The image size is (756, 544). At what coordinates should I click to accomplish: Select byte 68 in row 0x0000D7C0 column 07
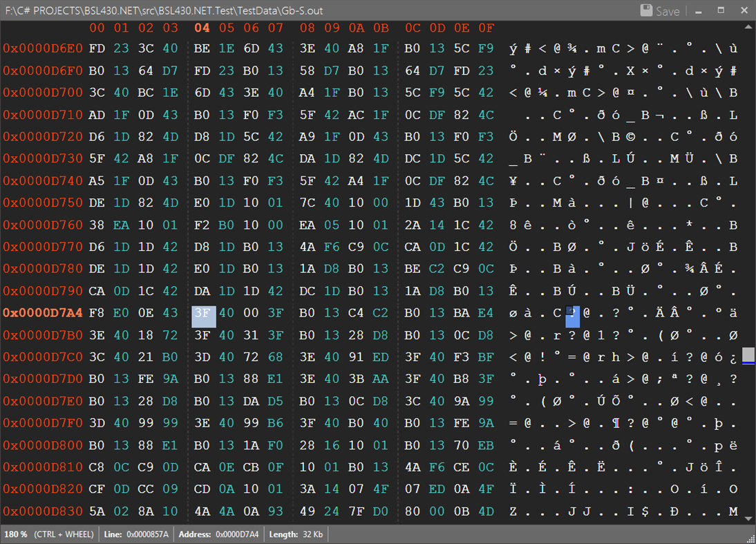click(x=275, y=357)
